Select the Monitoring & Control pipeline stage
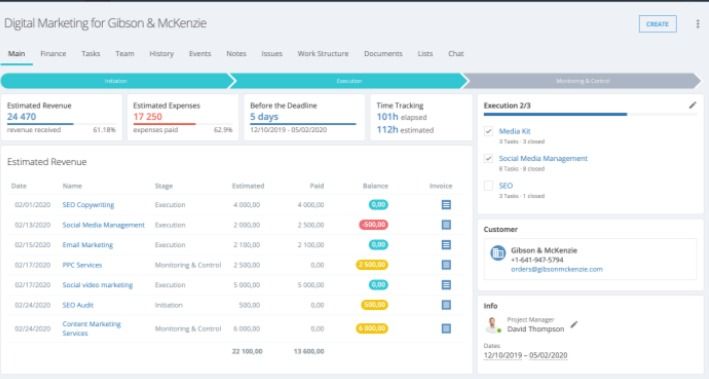The width and height of the screenshot is (709, 379). (582, 81)
